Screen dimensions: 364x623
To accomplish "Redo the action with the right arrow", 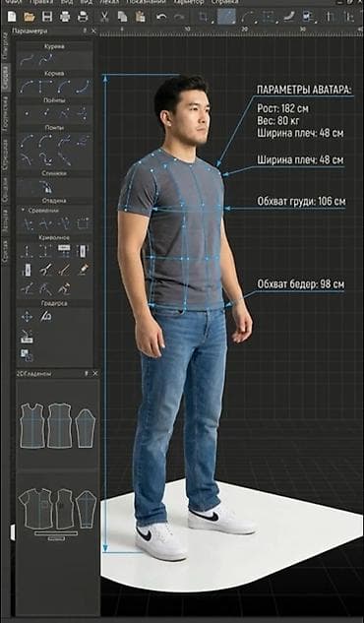I will click(179, 17).
